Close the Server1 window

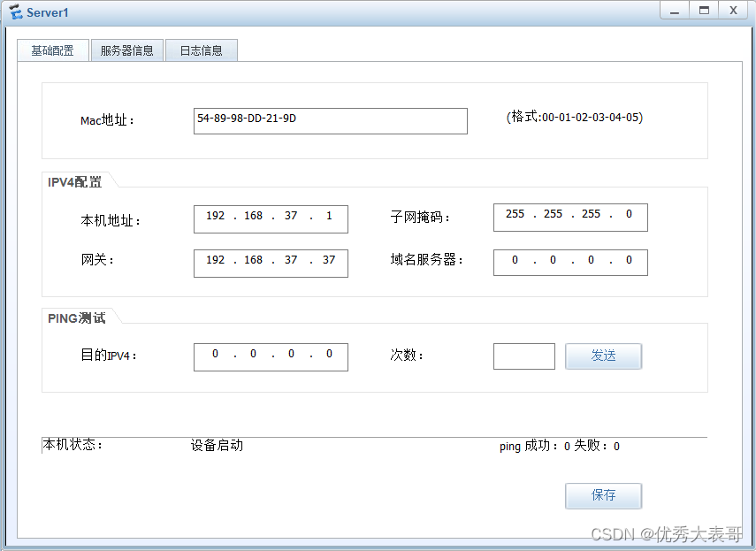point(733,11)
